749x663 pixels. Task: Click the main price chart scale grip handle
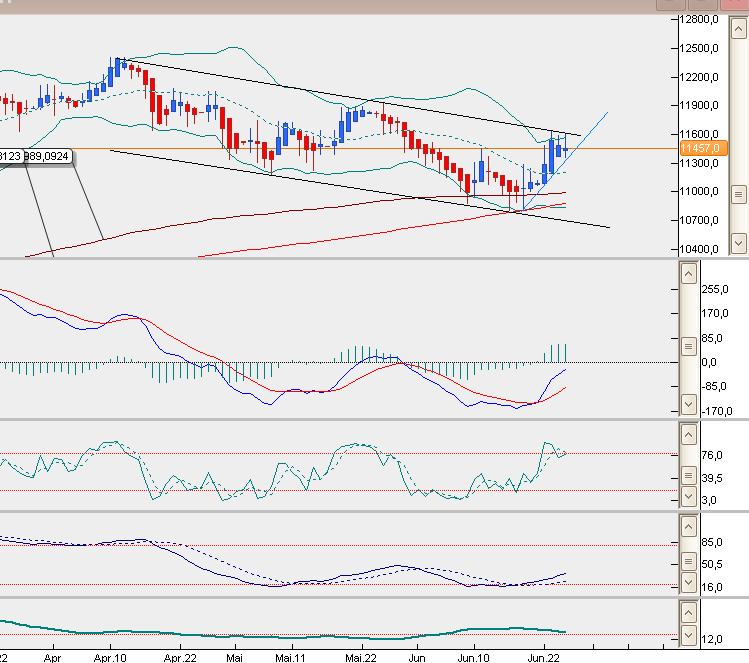tap(738, 194)
